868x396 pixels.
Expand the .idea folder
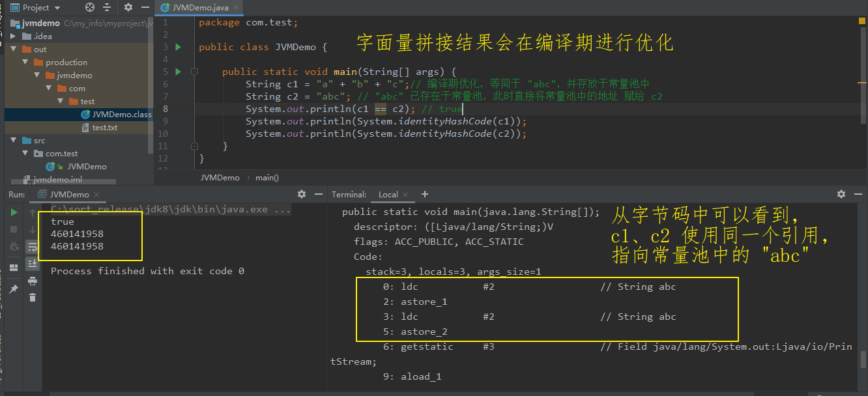14,36
